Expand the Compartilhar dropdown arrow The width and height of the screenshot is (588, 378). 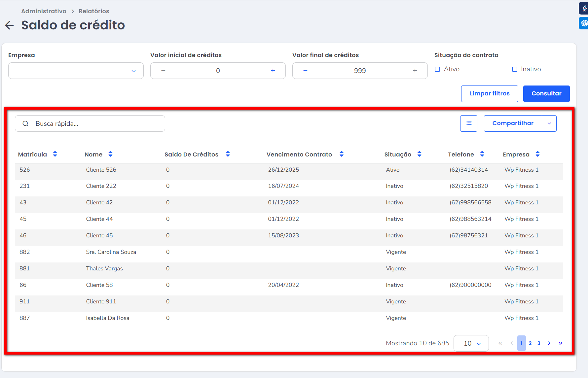coord(549,123)
